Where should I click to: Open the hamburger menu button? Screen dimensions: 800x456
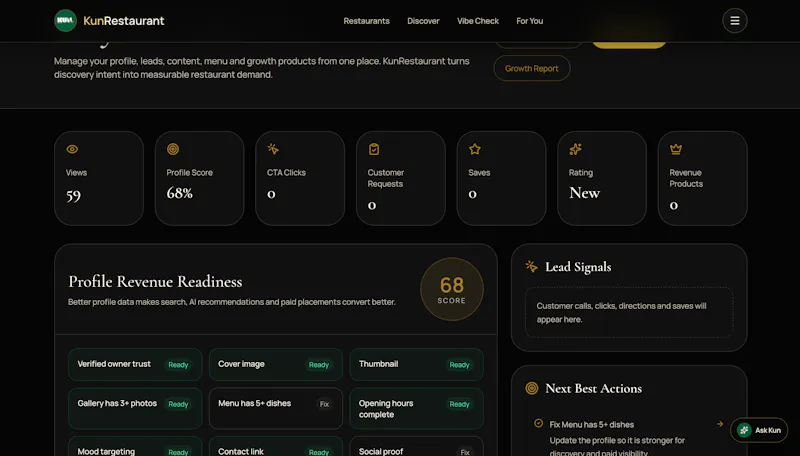735,20
